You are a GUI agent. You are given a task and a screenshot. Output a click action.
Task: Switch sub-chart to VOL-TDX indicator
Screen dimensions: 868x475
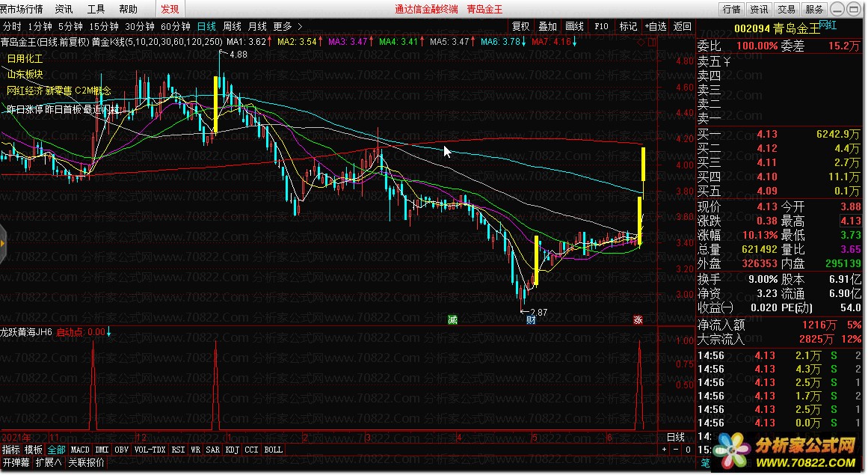pos(150,450)
